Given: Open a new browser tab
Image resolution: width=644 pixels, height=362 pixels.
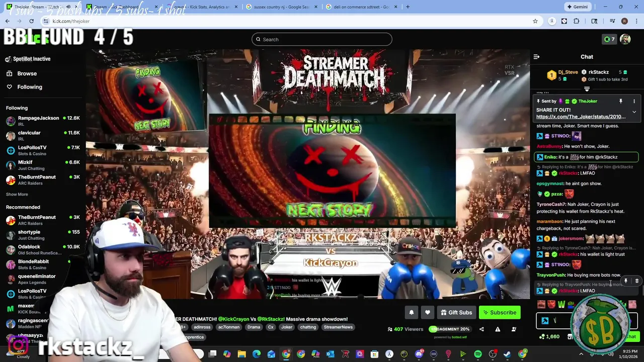Looking at the screenshot, I should pyautogui.click(x=408, y=7).
